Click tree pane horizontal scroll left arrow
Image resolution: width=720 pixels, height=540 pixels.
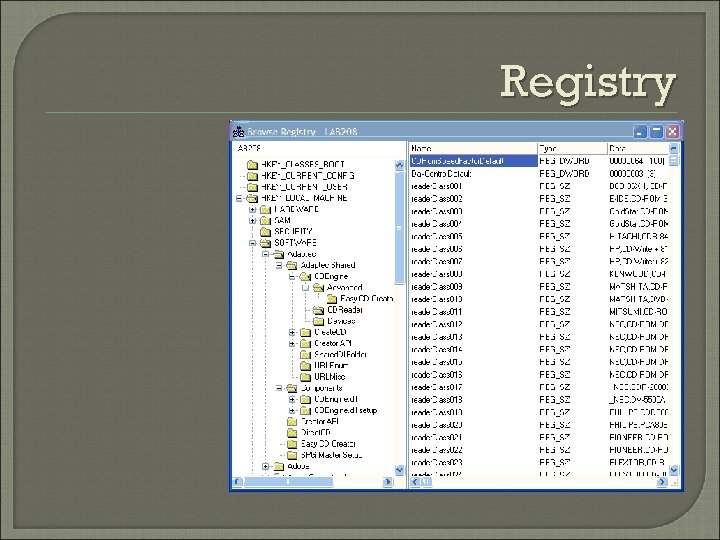point(237,482)
